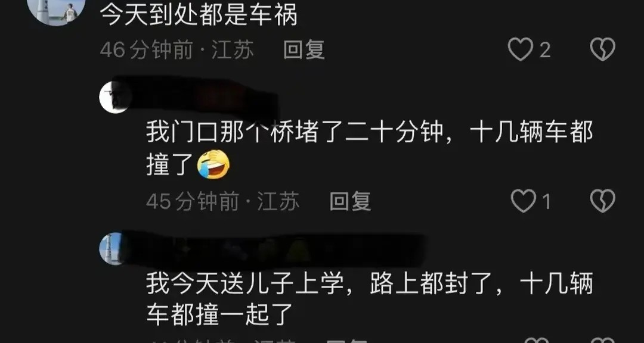Image resolution: width=644 pixels, height=343 pixels.
Task: Tap the partially visible heart icon at the bottom
Action: pos(536,340)
